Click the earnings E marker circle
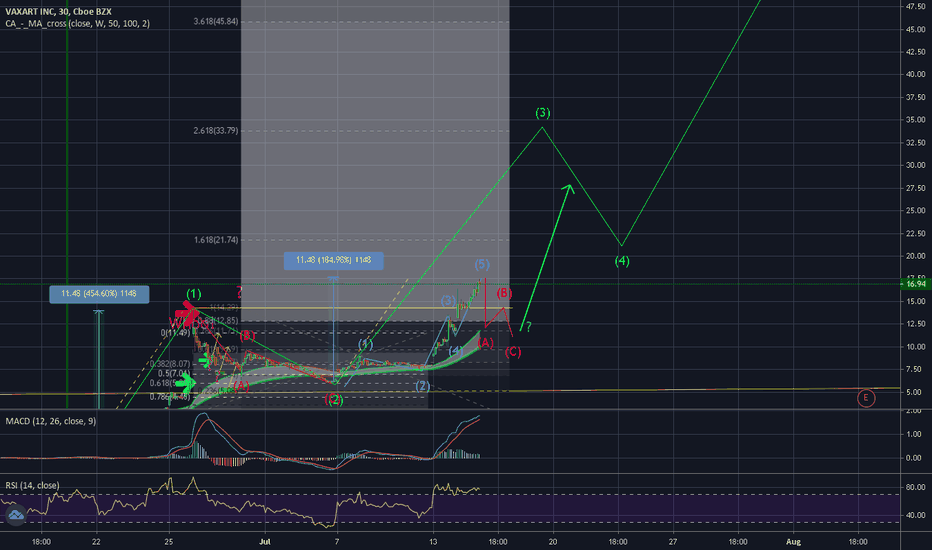932x550 pixels. (x=866, y=398)
